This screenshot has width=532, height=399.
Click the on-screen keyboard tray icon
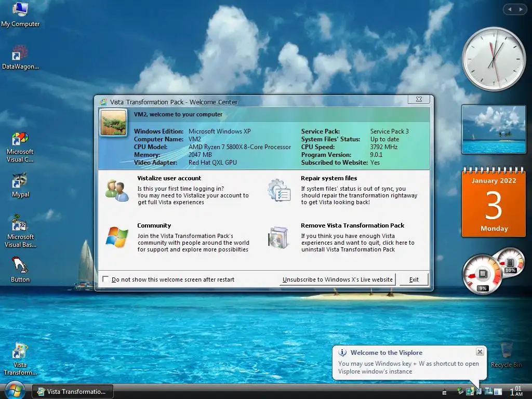[x=445, y=392]
